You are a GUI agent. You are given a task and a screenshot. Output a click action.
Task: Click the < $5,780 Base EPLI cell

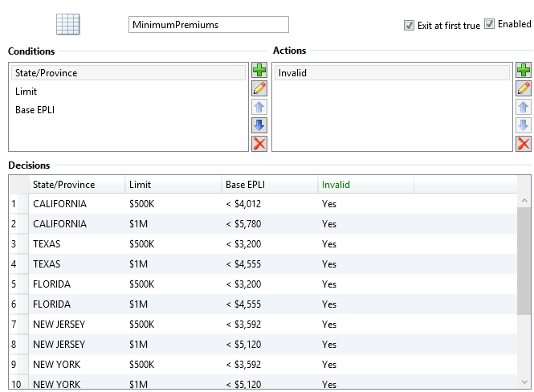pos(243,224)
